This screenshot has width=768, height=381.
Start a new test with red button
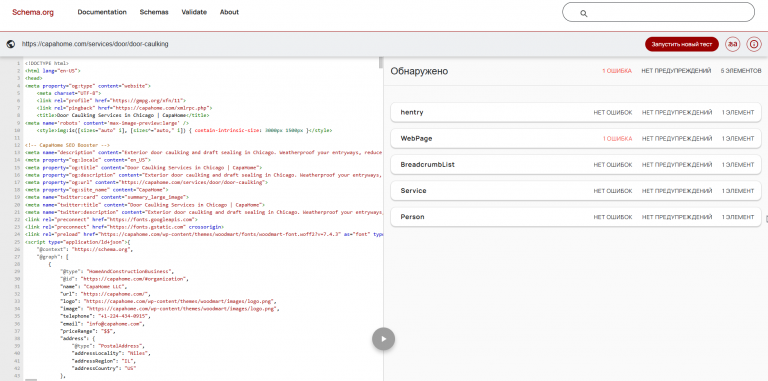(x=682, y=44)
